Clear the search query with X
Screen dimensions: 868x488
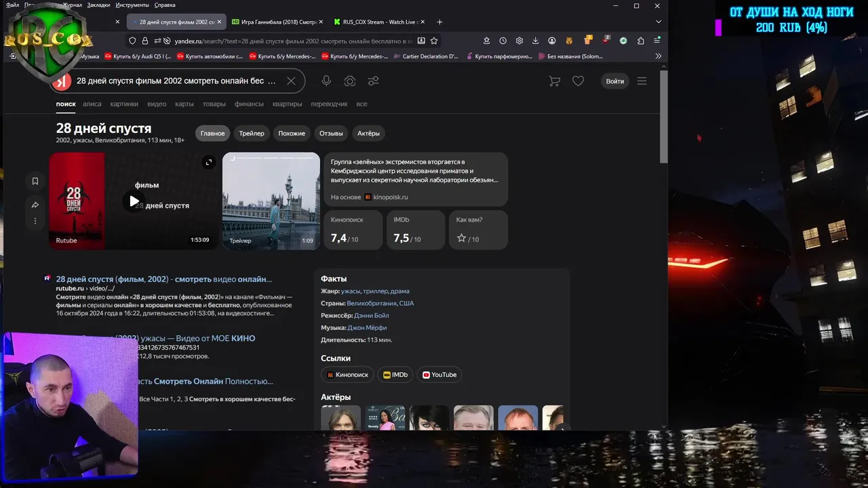pyautogui.click(x=291, y=81)
